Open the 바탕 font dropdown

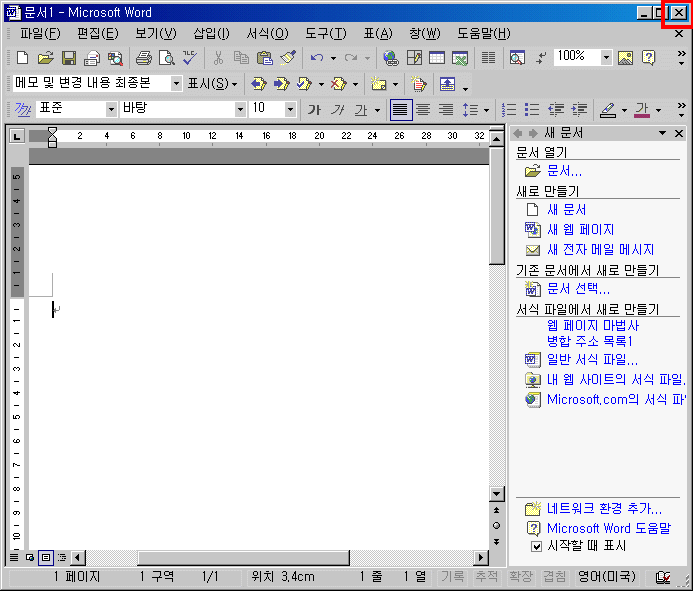tap(240, 109)
